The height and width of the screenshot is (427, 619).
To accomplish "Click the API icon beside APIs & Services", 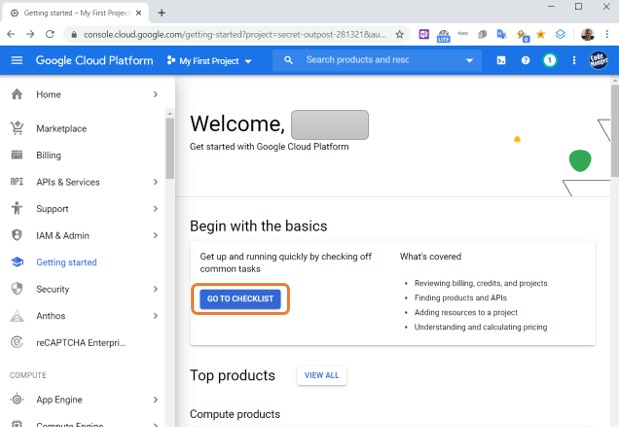I will tap(17, 182).
